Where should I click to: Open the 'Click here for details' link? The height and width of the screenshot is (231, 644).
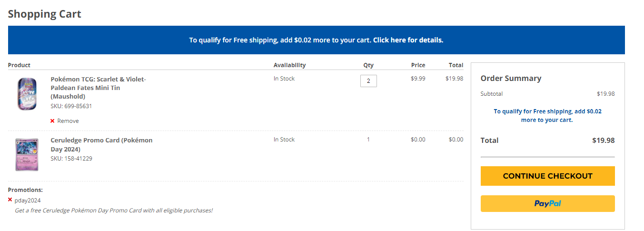(408, 40)
